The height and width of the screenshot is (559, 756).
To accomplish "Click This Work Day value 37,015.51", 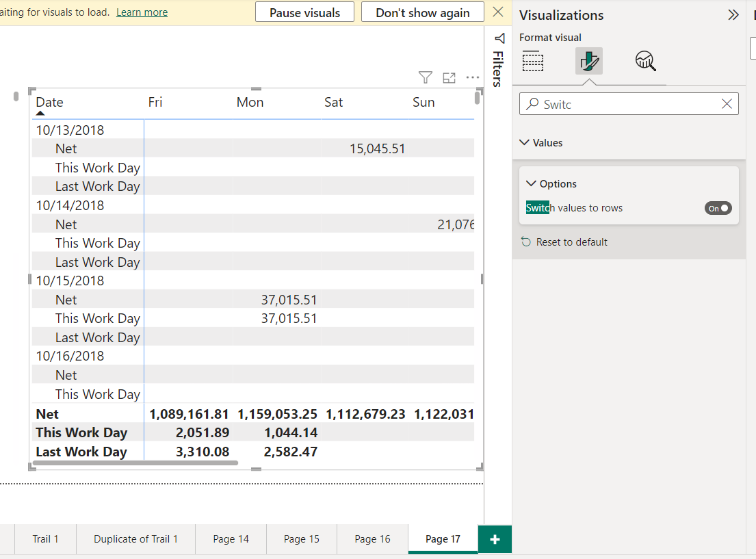I will [x=289, y=318].
